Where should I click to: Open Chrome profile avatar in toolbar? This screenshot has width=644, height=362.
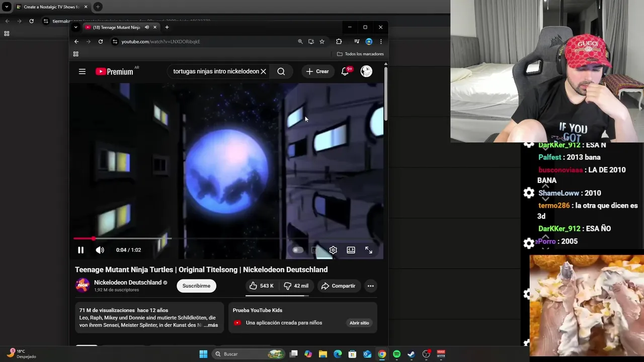369,42
